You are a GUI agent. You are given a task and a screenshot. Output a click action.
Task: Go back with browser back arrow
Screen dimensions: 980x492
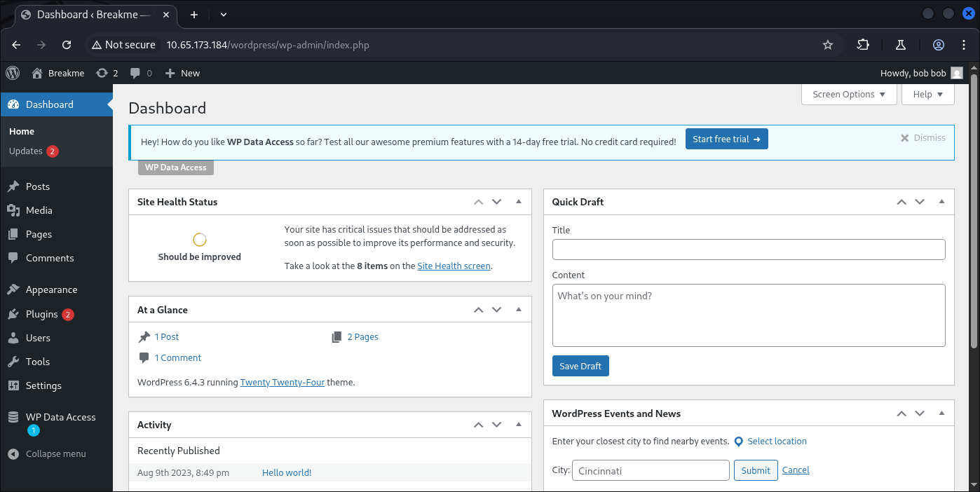pyautogui.click(x=16, y=45)
